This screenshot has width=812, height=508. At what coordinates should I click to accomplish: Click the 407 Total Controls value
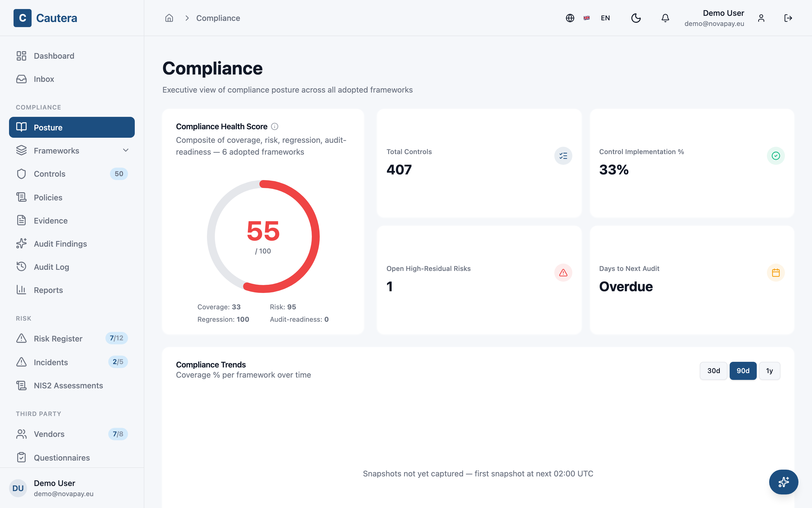click(399, 170)
